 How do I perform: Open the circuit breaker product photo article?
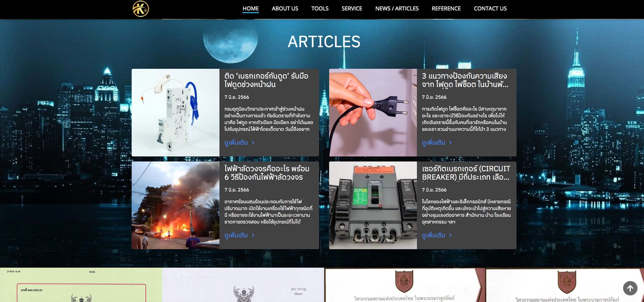click(x=175, y=112)
